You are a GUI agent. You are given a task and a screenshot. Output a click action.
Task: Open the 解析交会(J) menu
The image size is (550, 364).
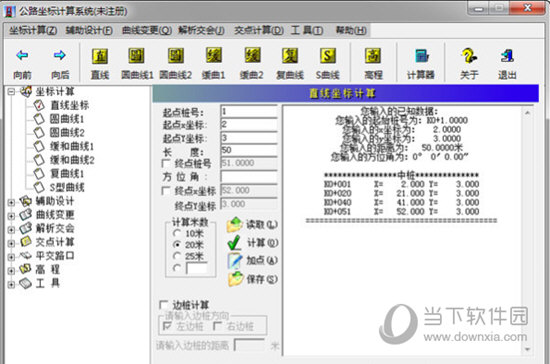pos(201,31)
